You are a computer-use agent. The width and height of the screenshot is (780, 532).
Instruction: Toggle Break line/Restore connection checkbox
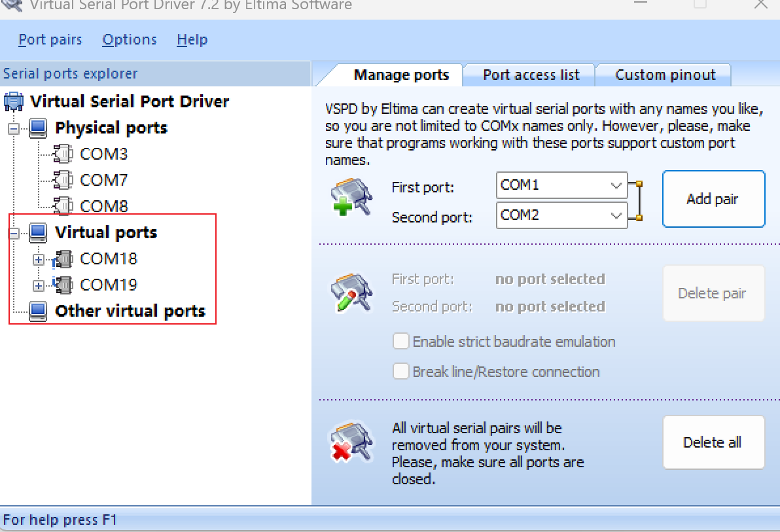tap(401, 372)
